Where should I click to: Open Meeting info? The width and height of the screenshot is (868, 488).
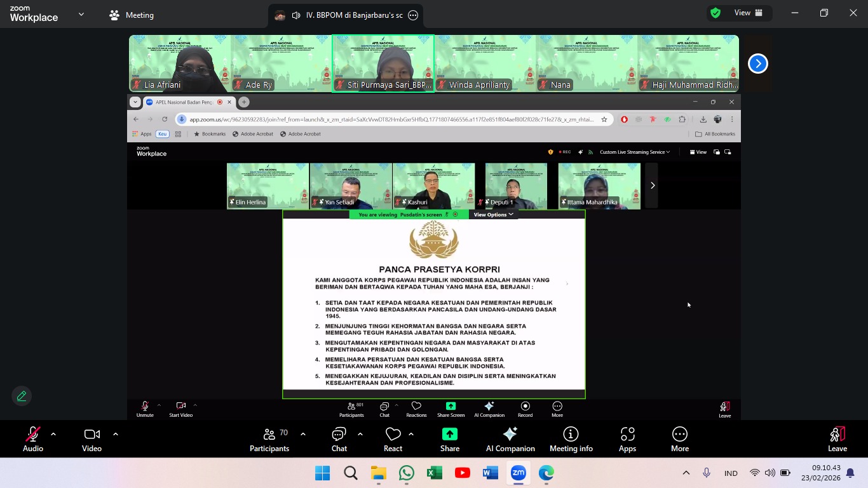pyautogui.click(x=571, y=439)
